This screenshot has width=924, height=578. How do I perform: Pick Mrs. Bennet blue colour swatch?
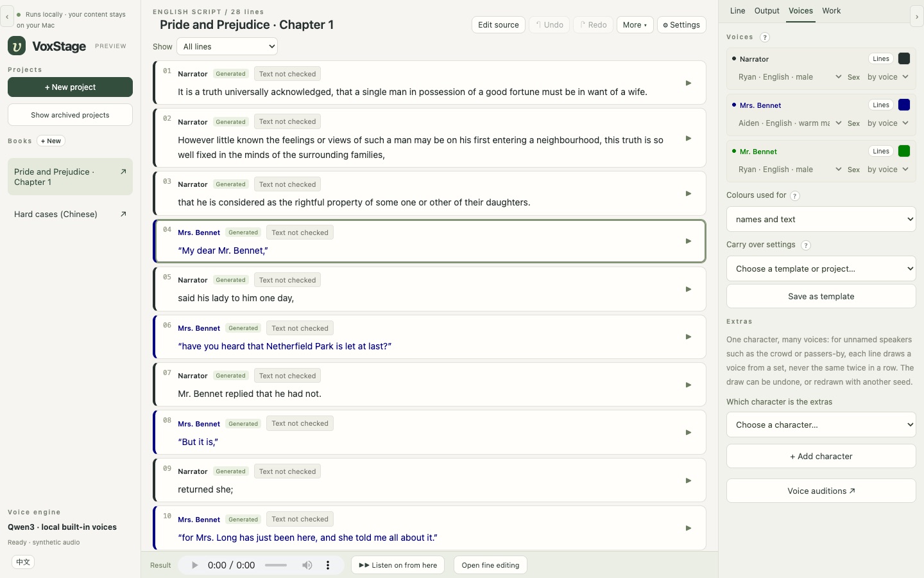coord(904,105)
